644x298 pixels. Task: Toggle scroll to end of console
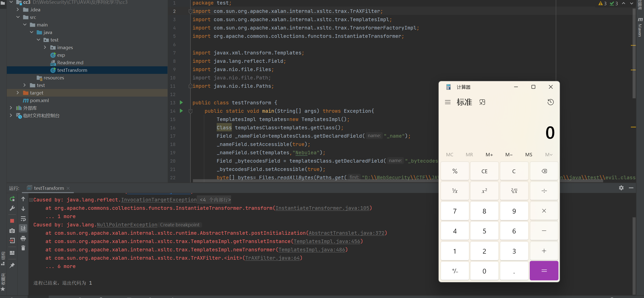click(x=23, y=228)
